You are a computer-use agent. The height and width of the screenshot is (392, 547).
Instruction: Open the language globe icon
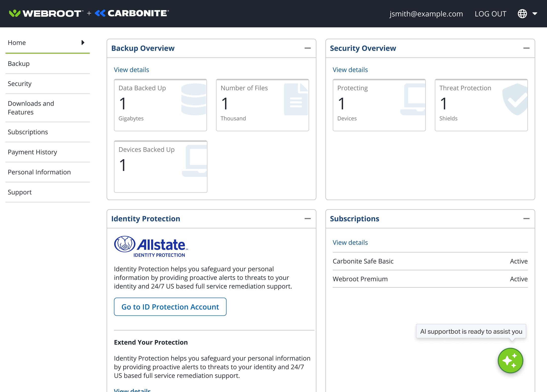(x=522, y=14)
